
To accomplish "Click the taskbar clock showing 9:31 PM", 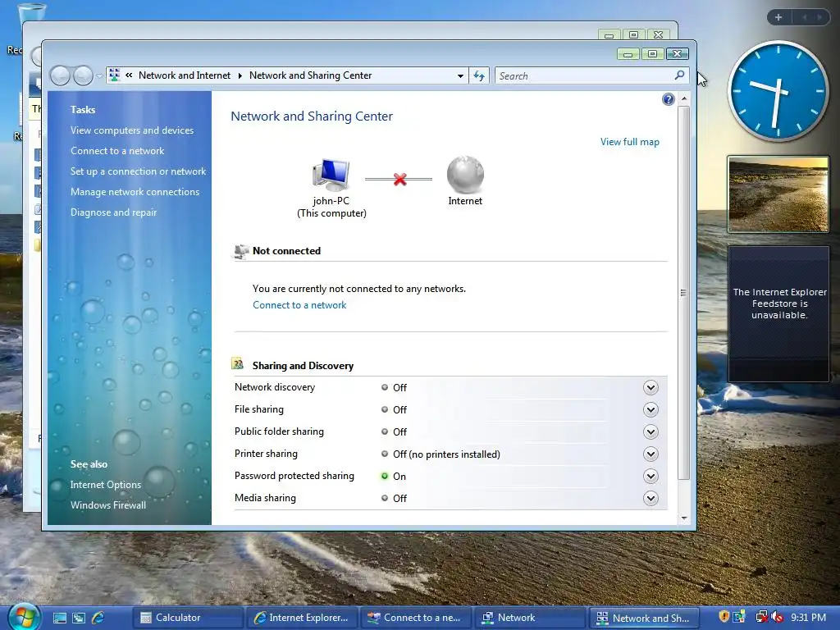I will point(808,618).
